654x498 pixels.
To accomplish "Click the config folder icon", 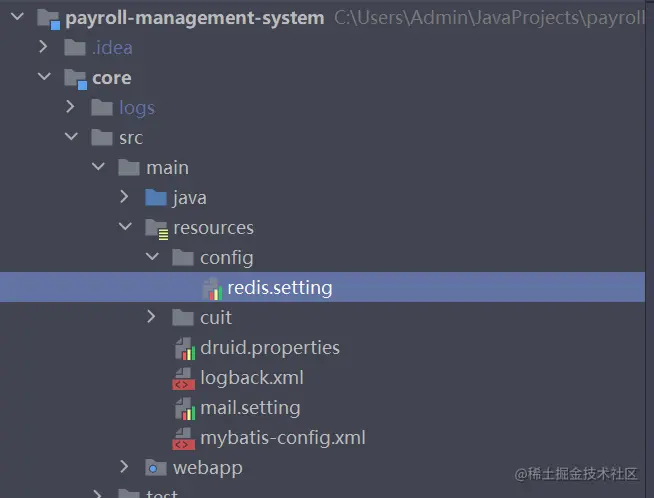I will point(183,258).
